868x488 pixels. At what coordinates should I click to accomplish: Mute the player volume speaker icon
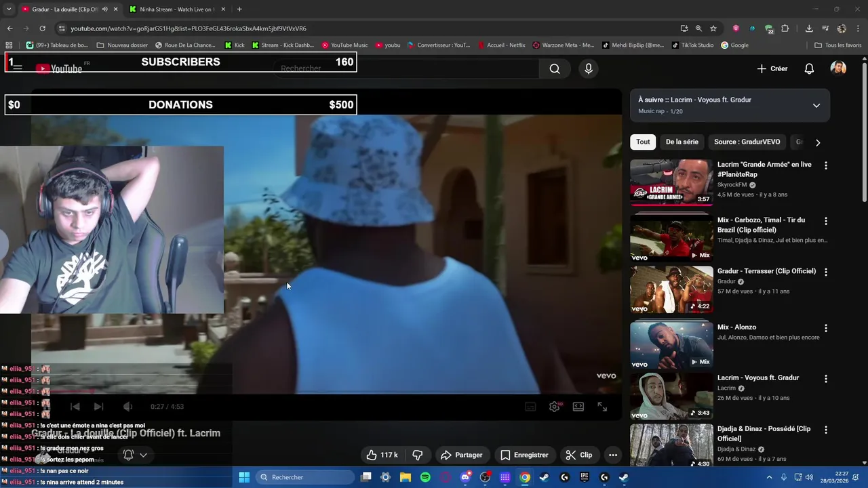tap(127, 407)
